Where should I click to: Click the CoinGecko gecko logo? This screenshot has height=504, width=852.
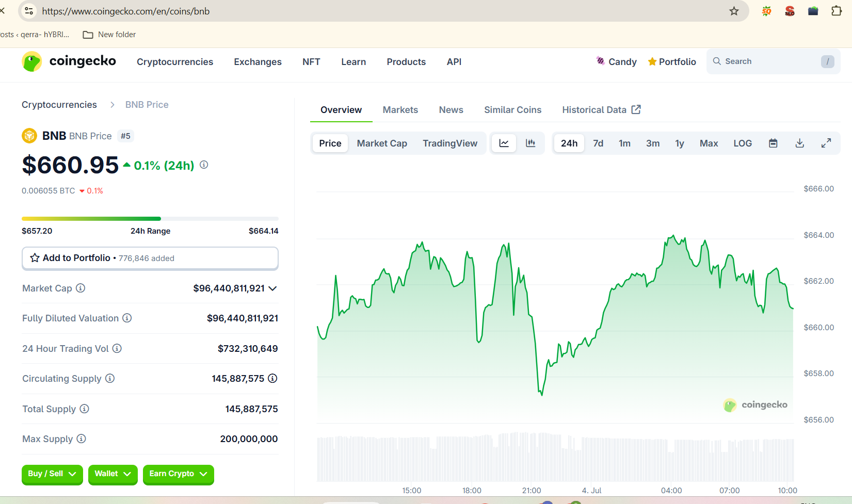click(31, 61)
